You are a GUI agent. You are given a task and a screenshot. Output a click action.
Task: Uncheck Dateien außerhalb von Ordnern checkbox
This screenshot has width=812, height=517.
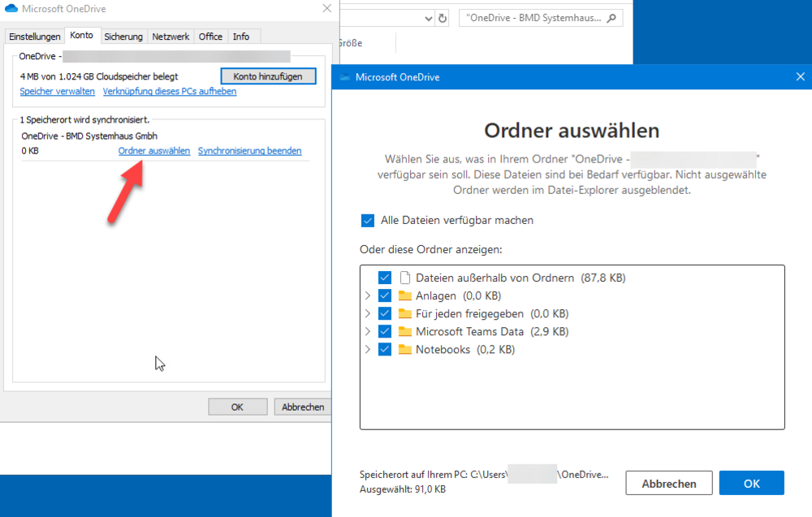(x=385, y=278)
